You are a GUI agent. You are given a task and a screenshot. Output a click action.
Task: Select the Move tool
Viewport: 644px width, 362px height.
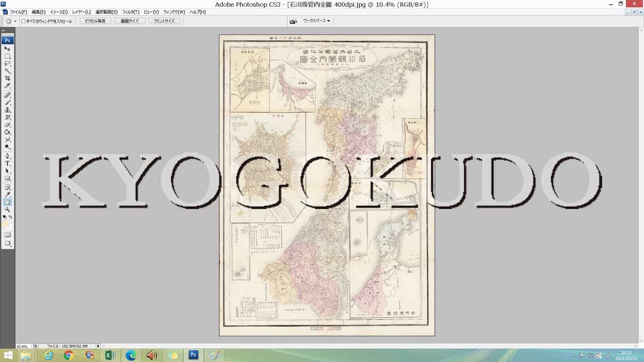click(7, 48)
